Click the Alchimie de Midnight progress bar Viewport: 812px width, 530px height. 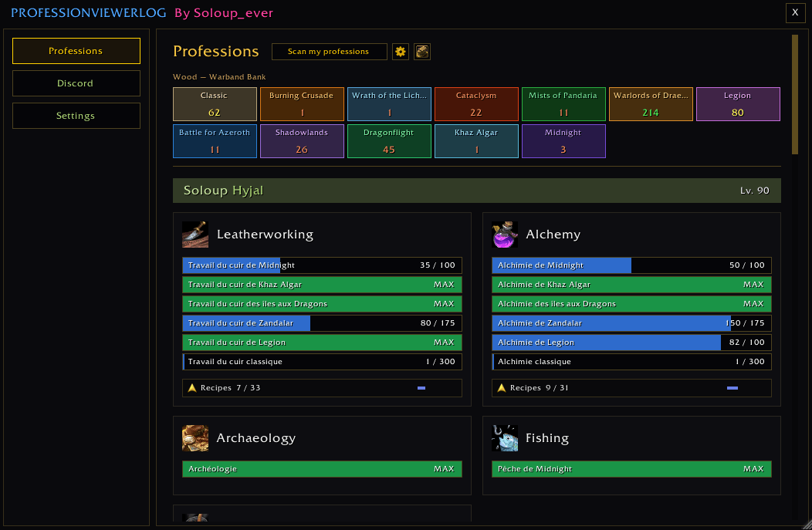coord(631,265)
